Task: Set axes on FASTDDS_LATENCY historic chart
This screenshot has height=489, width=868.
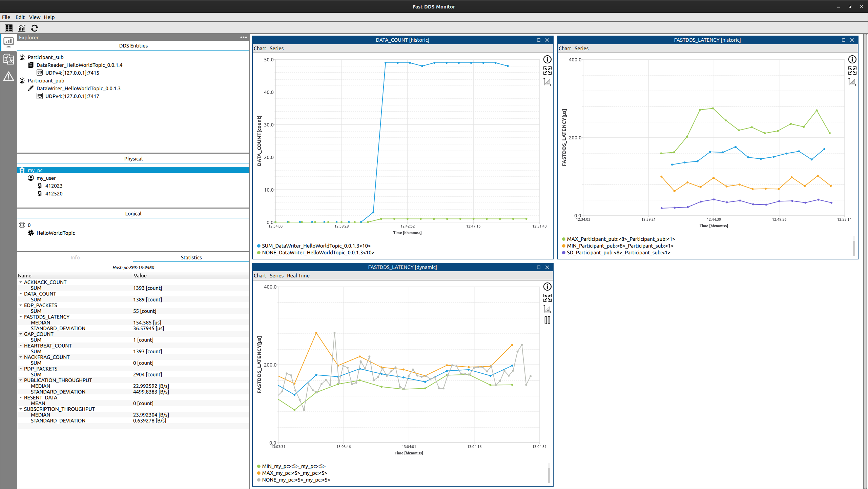Action: pos(852,82)
